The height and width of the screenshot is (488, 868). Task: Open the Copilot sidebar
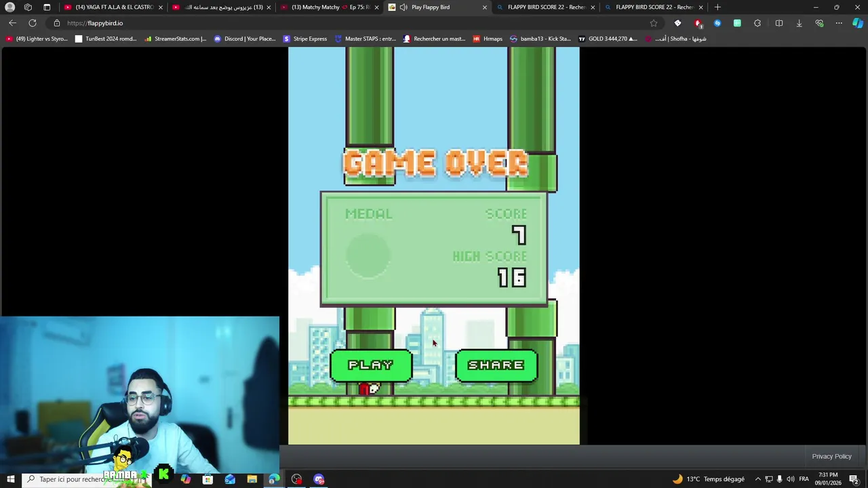(x=858, y=23)
